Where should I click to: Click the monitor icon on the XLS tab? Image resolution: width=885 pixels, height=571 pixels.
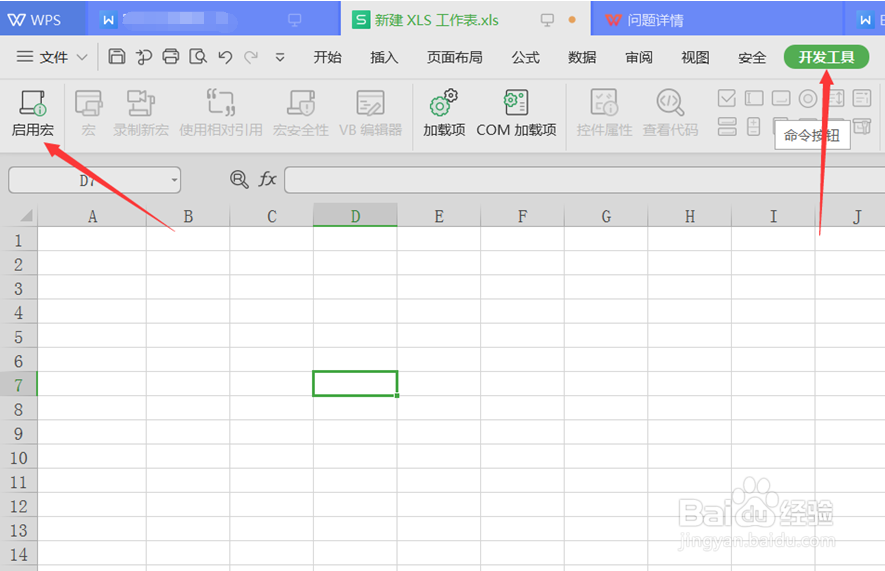click(x=547, y=20)
